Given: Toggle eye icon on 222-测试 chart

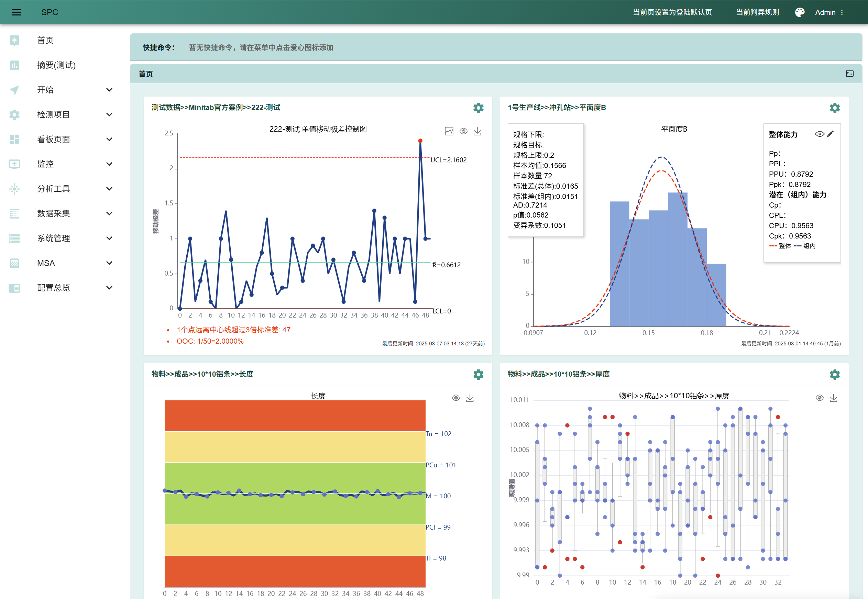Looking at the screenshot, I should [463, 131].
